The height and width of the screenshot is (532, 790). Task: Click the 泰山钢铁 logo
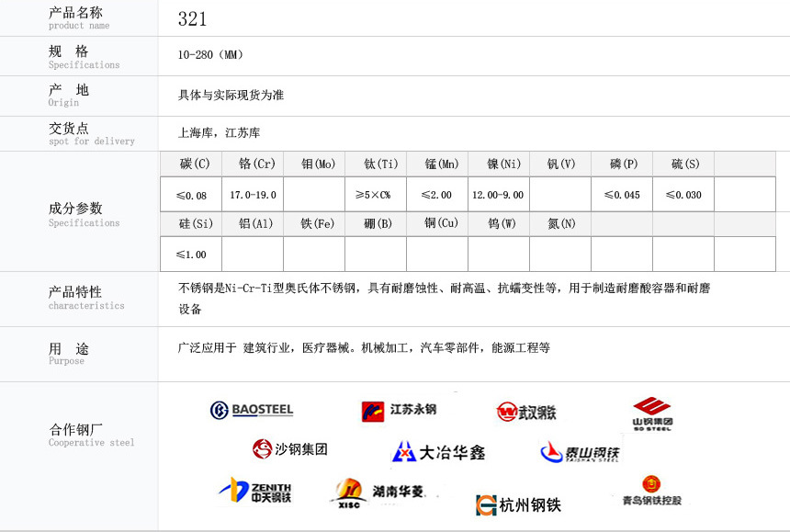(x=580, y=452)
